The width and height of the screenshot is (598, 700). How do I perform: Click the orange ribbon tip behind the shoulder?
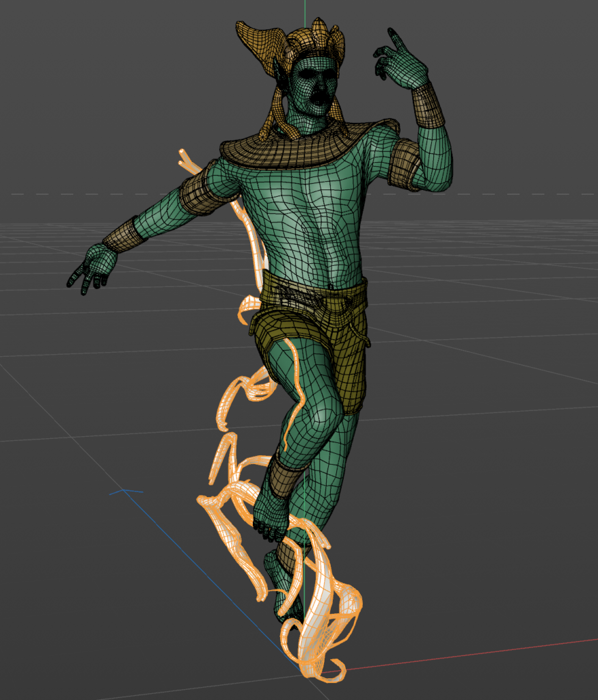pyautogui.click(x=185, y=159)
